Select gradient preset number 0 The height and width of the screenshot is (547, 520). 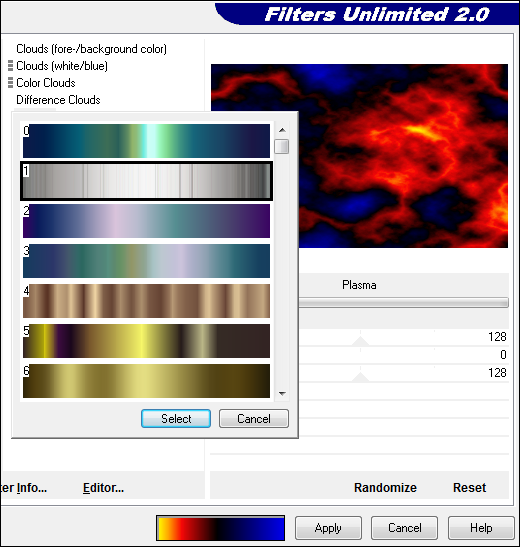click(146, 141)
